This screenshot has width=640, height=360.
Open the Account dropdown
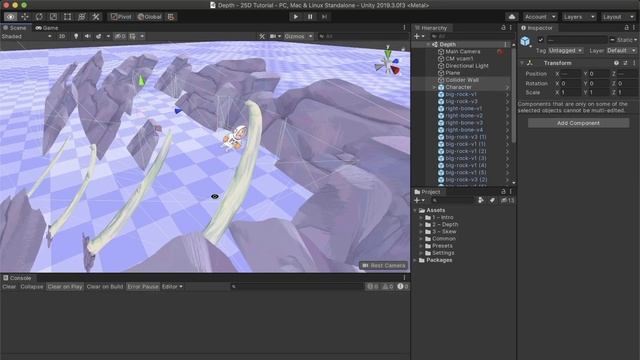point(540,17)
